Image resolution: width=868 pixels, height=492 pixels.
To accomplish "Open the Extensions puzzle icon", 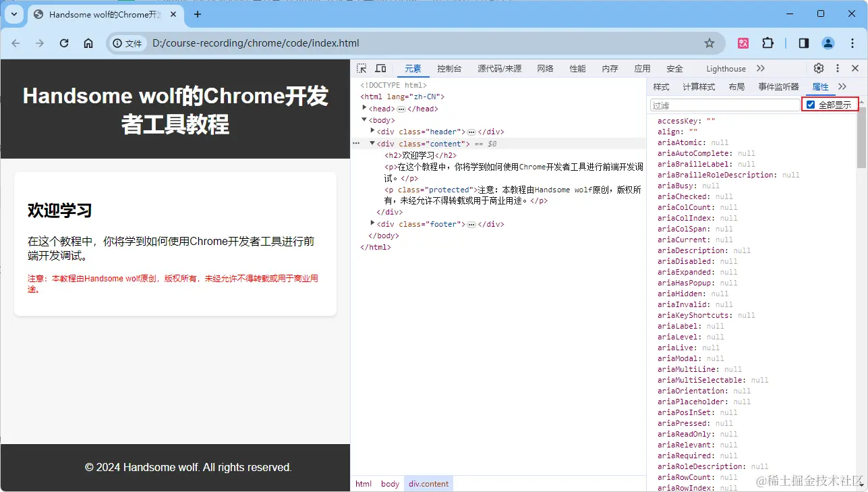I will pyautogui.click(x=768, y=43).
